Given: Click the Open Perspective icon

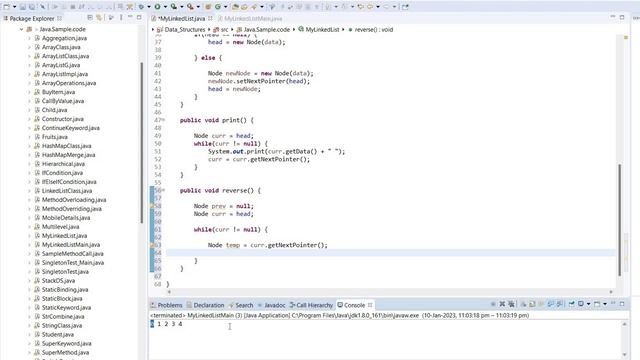Looking at the screenshot, I should coord(405,7).
